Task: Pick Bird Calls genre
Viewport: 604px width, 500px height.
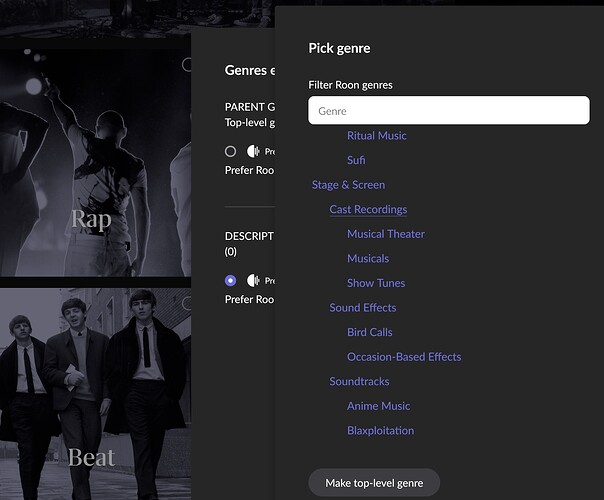Action: click(x=369, y=332)
